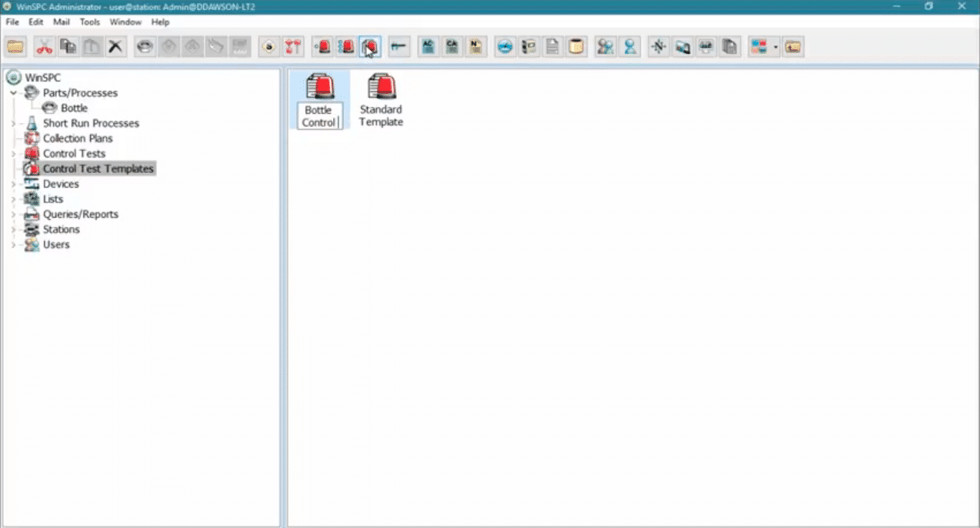Click the two-users group toolbar icon
This screenshot has width=980, height=528.
pos(606,47)
